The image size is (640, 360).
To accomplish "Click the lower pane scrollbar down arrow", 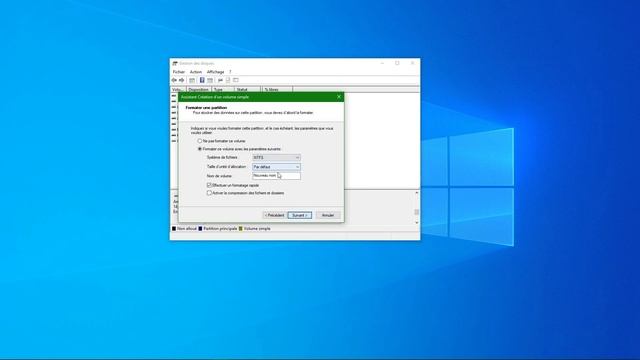I will [x=417, y=223].
